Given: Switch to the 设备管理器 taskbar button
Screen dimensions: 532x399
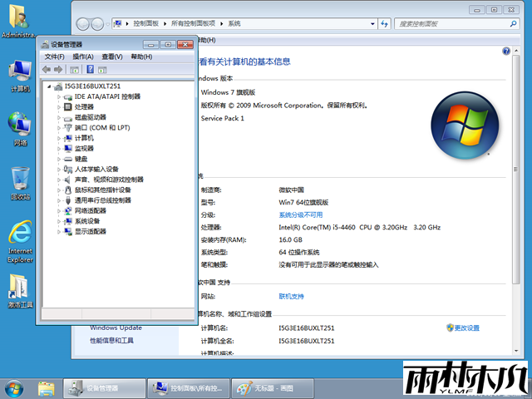Looking at the screenshot, I should click(105, 388).
